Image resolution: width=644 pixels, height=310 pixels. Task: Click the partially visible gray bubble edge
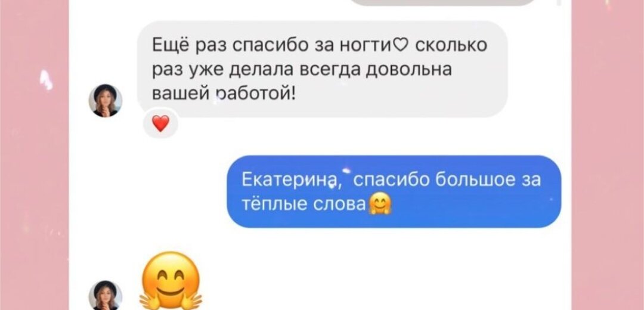point(444,2)
